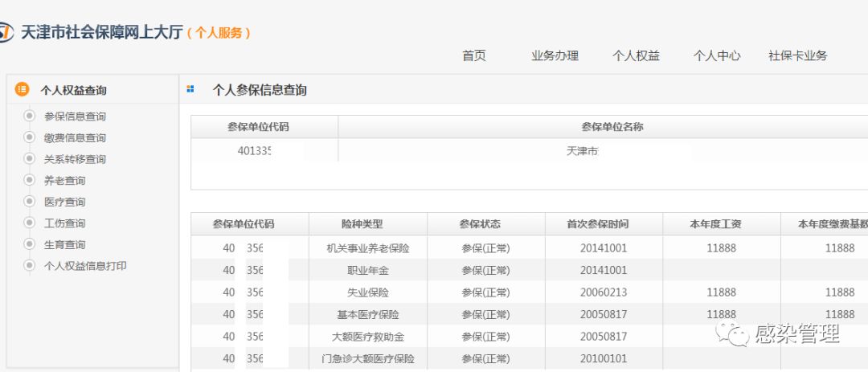Select the bullet next to 参保信息查询
The image size is (868, 372).
click(30, 116)
